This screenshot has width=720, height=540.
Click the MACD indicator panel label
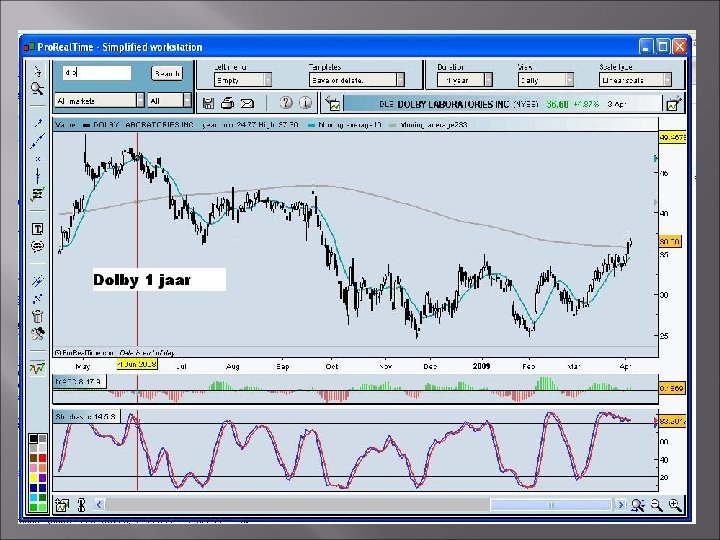pos(80,381)
